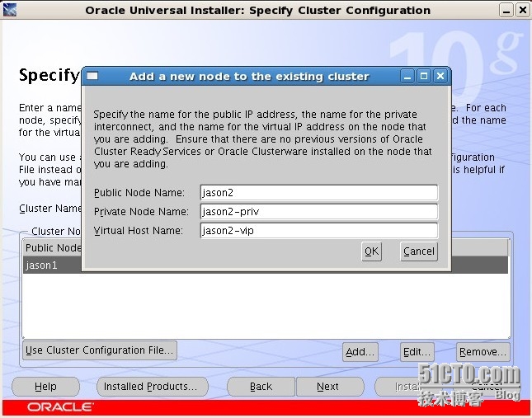
Task: Open Use Cluster Configuration File dialog
Action: point(100,350)
